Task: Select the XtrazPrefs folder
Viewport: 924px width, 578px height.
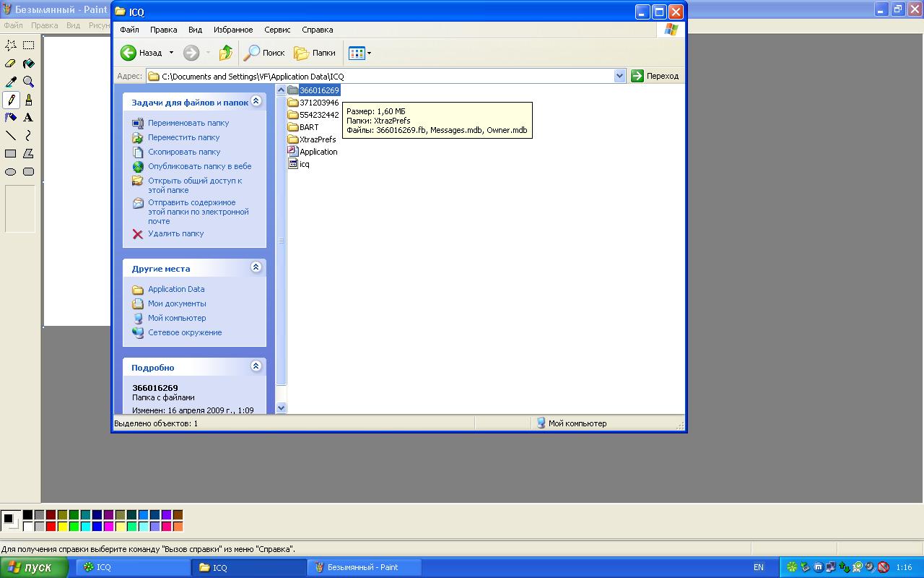Action: click(x=312, y=139)
